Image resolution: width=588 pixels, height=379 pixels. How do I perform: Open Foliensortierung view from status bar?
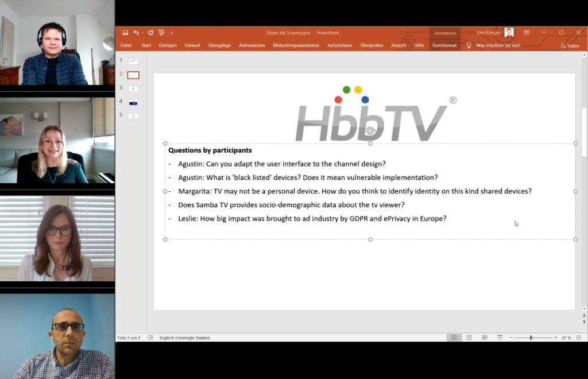[x=469, y=338]
